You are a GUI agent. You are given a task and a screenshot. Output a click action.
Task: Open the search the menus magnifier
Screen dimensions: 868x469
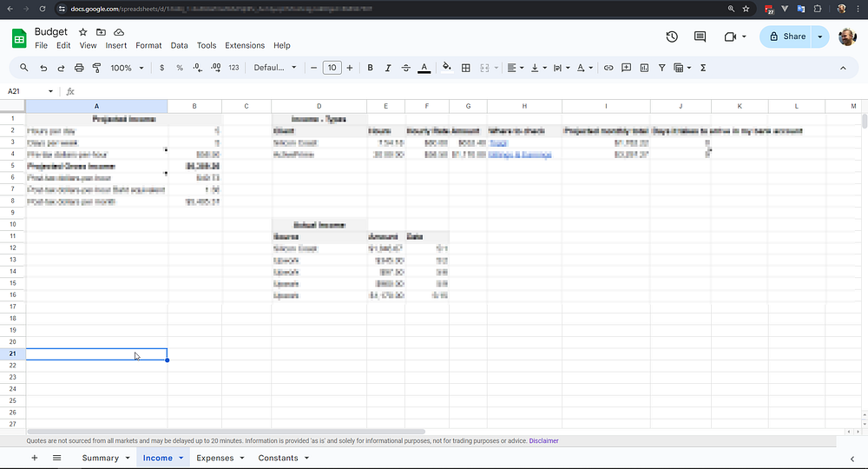coord(23,68)
